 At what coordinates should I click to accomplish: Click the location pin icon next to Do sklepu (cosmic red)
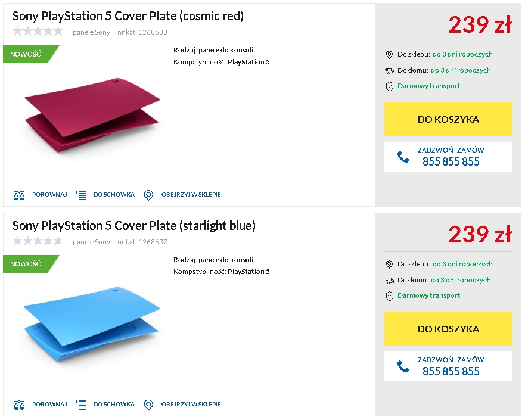click(x=389, y=55)
